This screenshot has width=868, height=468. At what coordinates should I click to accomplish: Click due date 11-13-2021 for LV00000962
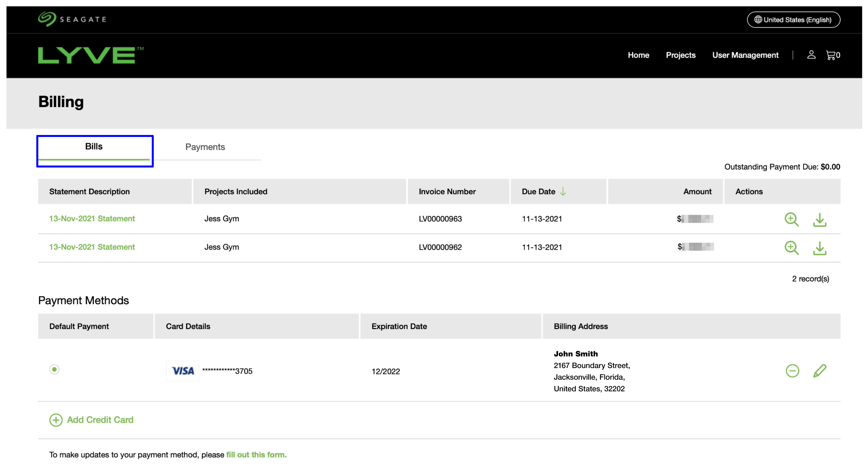[x=542, y=247]
